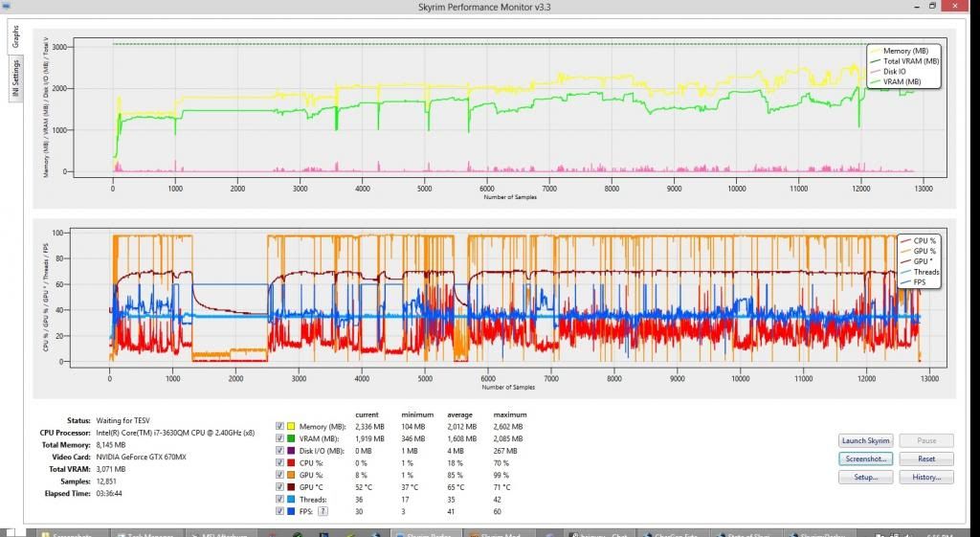Click the purple Disk I/O color swatch
This screenshot has width=980, height=537.
coord(291,451)
